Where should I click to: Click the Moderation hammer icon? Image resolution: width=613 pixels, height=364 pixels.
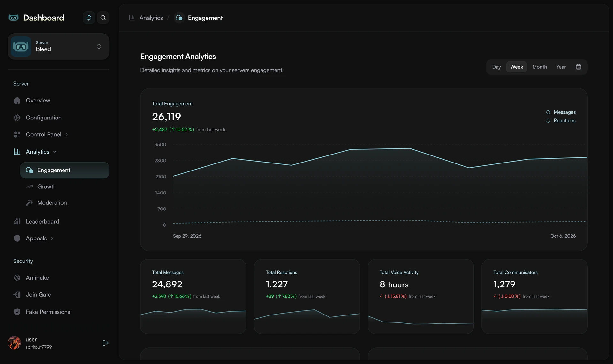coord(29,203)
